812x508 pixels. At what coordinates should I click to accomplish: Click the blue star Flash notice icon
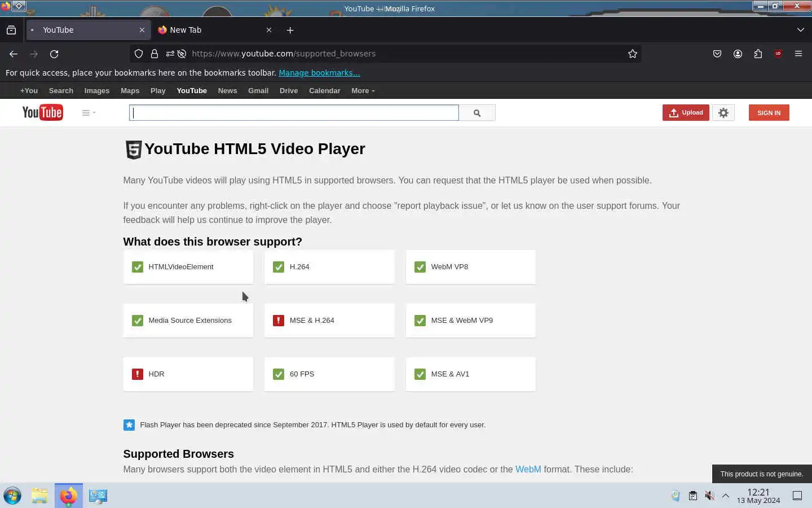tap(129, 425)
